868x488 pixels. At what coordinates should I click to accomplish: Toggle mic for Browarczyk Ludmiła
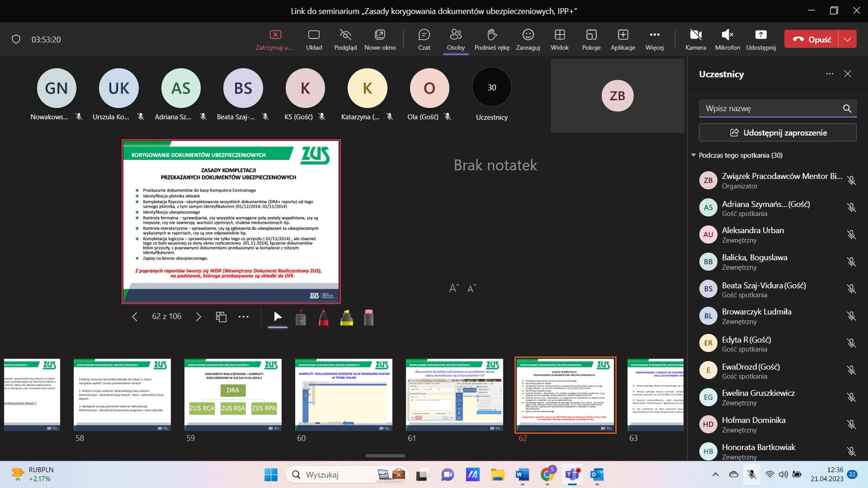coord(851,316)
